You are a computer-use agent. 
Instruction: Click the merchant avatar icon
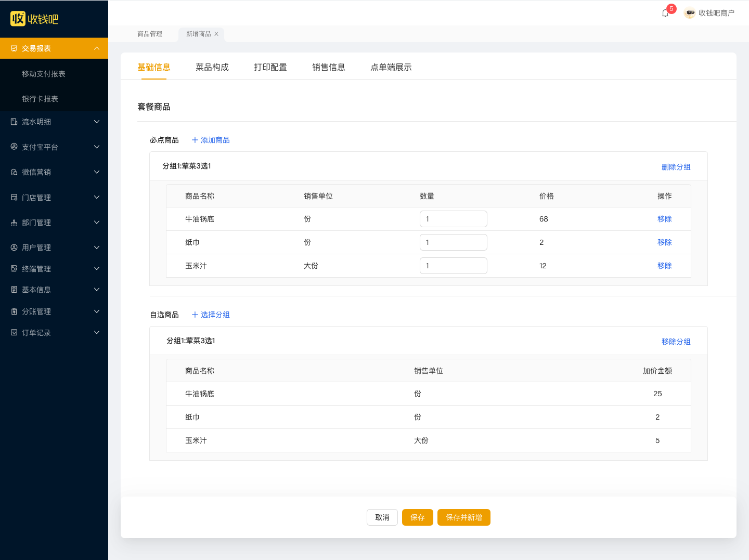click(x=690, y=13)
